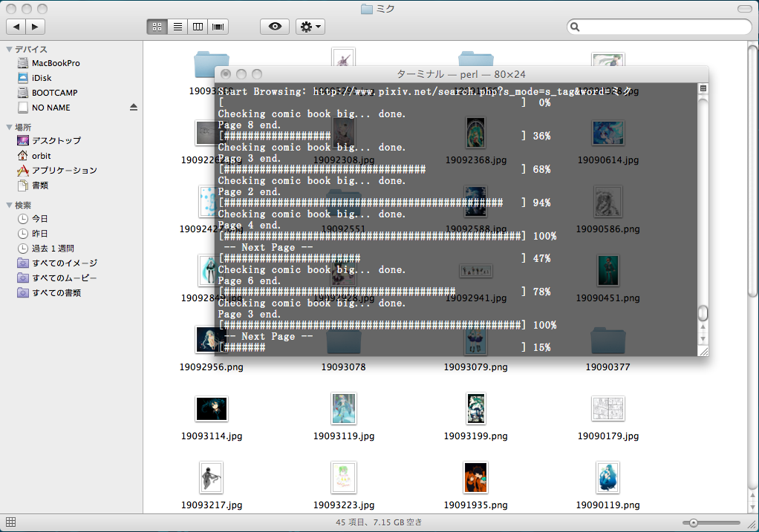Screen dimensions: 759x532
Task: Switch Finder to column view
Action: 198,27
